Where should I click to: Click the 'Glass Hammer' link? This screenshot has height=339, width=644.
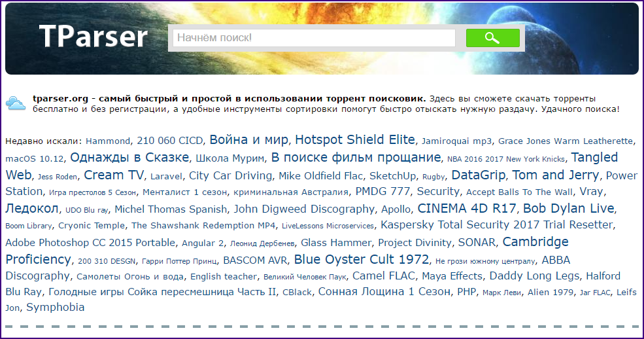[x=336, y=243]
